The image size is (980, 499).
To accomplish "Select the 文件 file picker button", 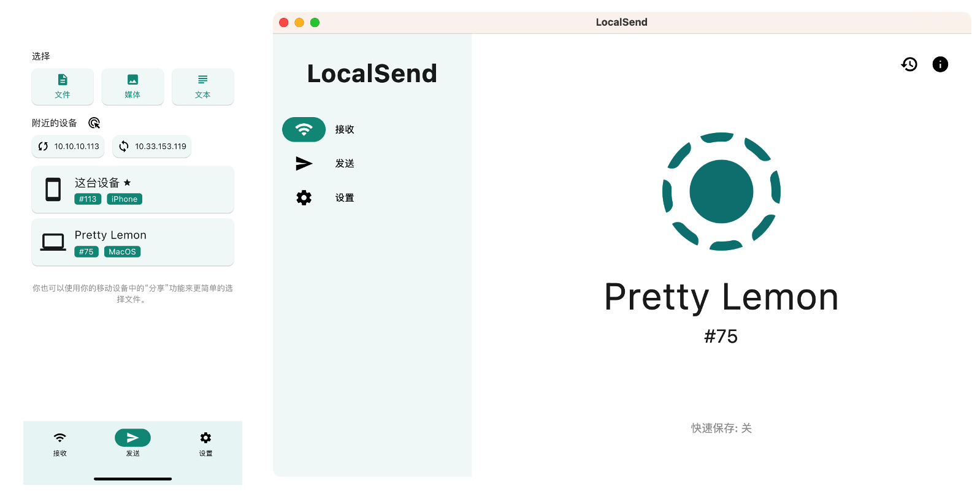I will click(x=63, y=86).
